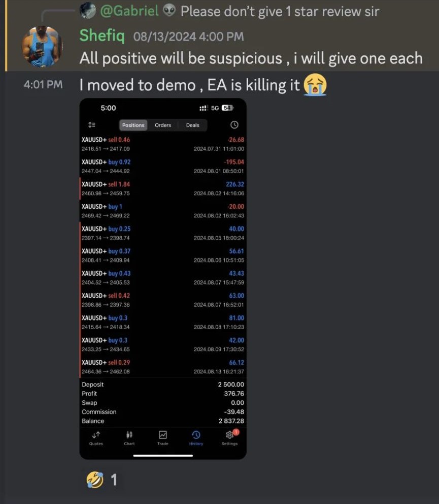This screenshot has width=439, height=504.
Task: Switch to the Orders tab
Action: pos(163,125)
